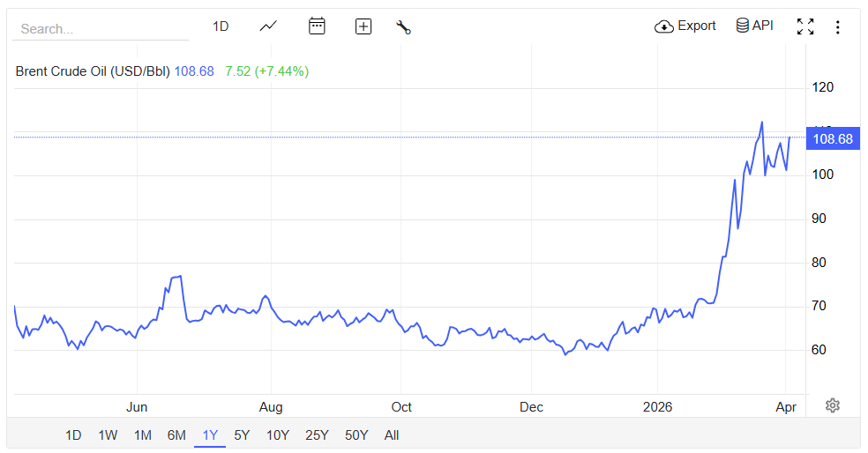Click the 90 y-axis label
Screen dimensions: 868x453
coord(819,219)
